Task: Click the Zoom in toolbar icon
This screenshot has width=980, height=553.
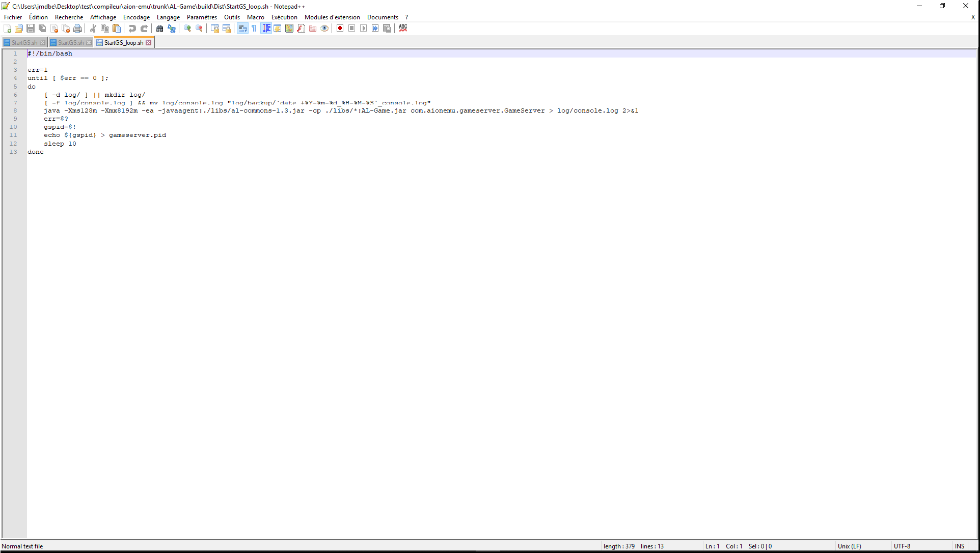Action: 187,29
